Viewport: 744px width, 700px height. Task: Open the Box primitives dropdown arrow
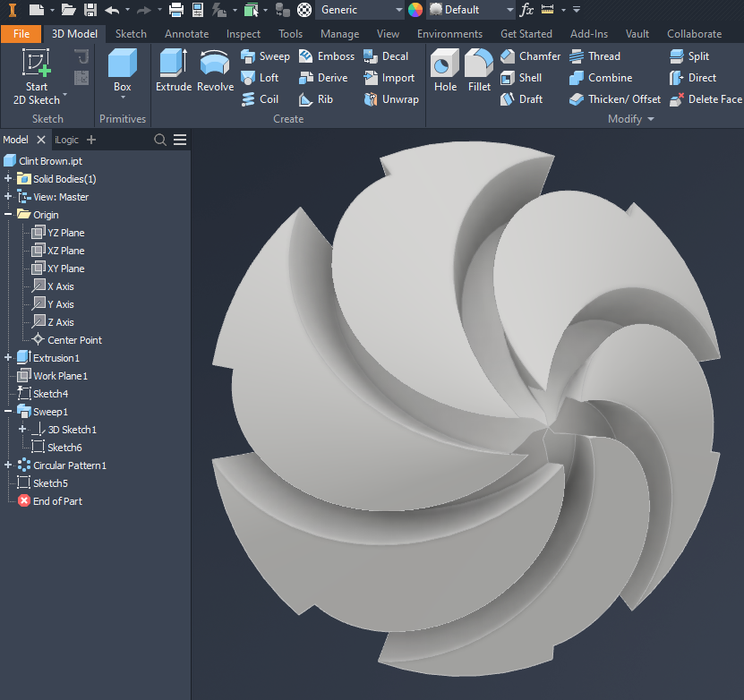pyautogui.click(x=123, y=98)
